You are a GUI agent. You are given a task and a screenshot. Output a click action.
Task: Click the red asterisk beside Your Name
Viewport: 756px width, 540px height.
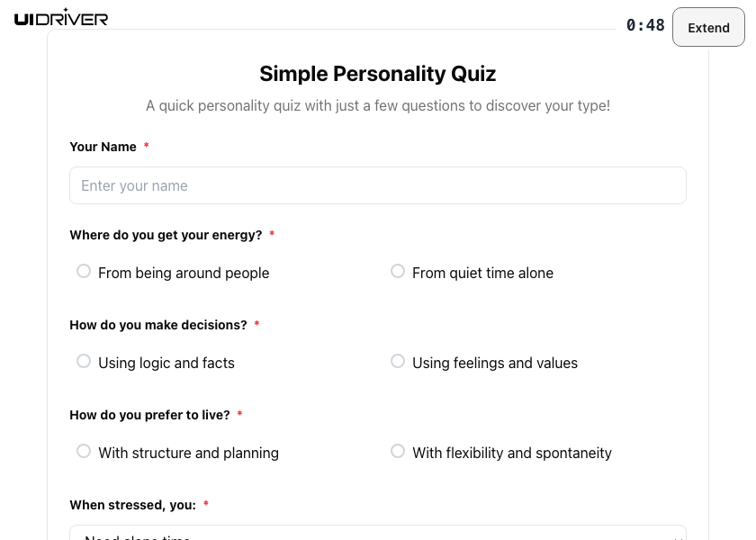[147, 147]
